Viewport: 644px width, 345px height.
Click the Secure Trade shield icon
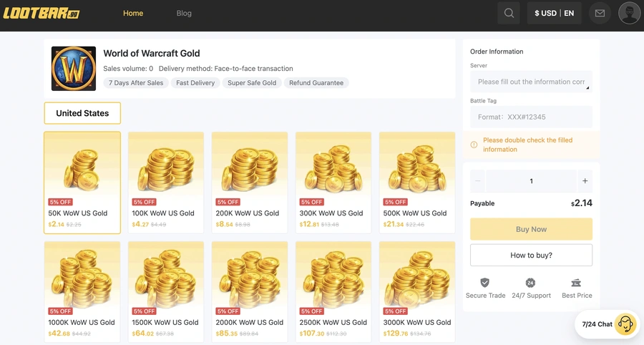(484, 283)
